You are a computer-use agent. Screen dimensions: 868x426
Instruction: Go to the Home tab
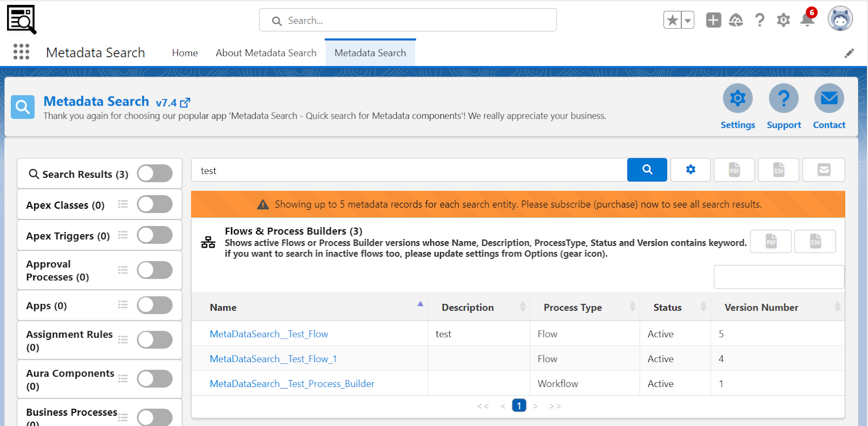click(185, 53)
